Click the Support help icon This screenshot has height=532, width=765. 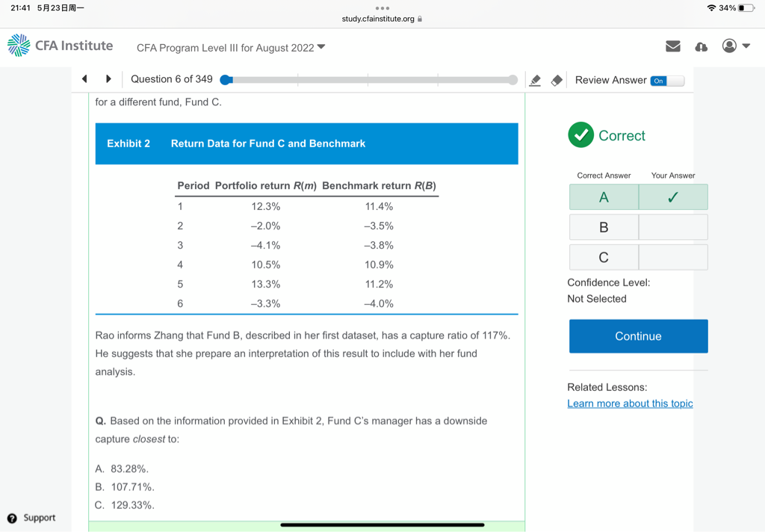(12, 519)
